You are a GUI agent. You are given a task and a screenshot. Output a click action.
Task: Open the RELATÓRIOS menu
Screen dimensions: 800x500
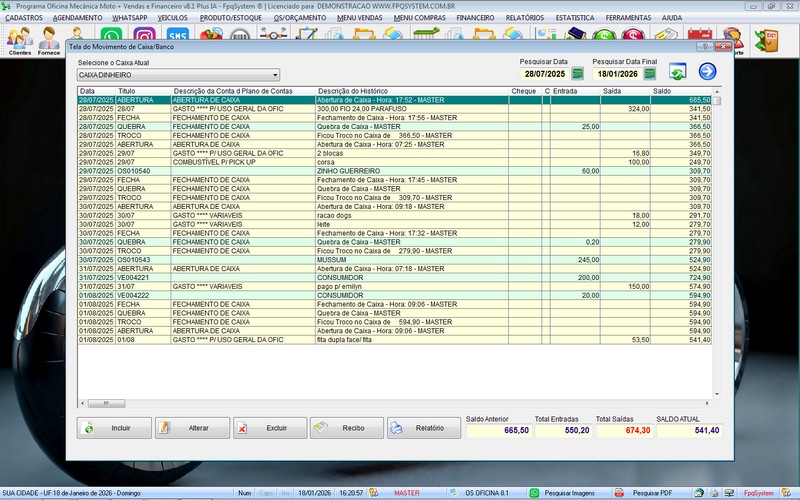coord(525,18)
